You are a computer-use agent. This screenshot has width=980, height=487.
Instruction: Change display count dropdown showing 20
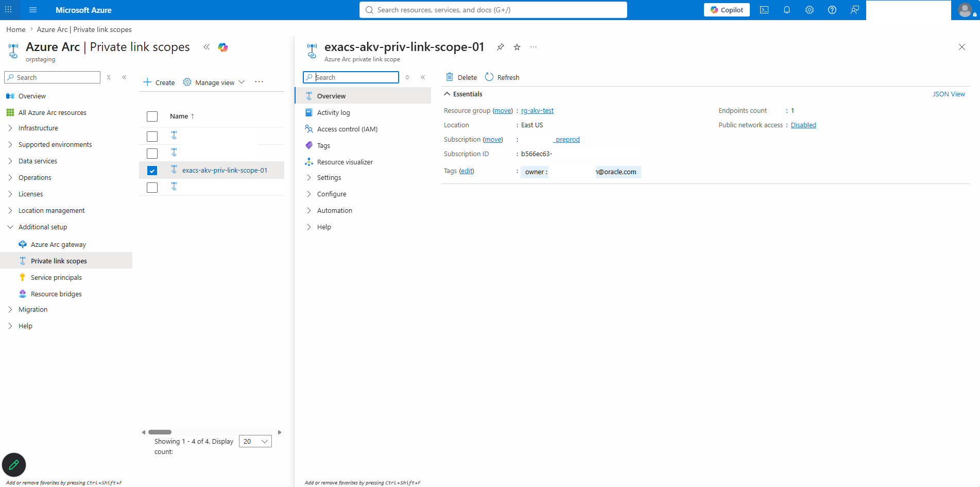(x=255, y=441)
